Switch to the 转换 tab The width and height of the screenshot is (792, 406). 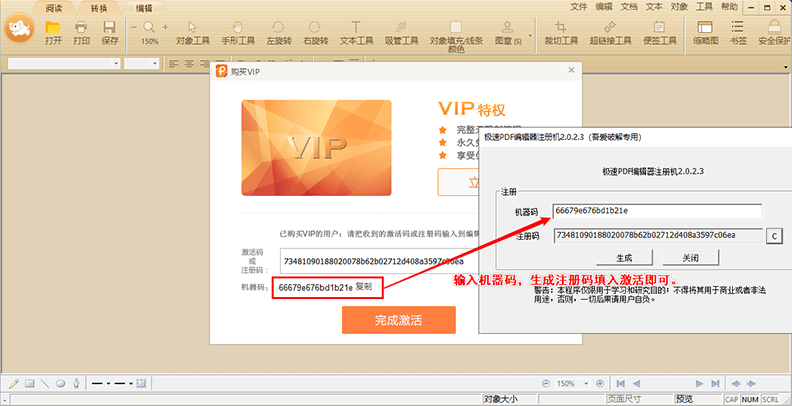coord(98,7)
